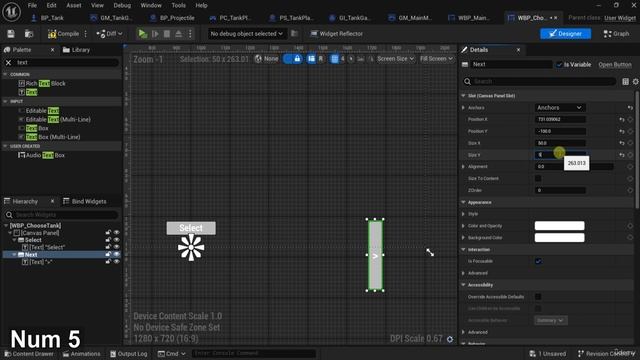Click the Advance single frame button
This screenshot has height=360, width=640.
tap(155, 34)
